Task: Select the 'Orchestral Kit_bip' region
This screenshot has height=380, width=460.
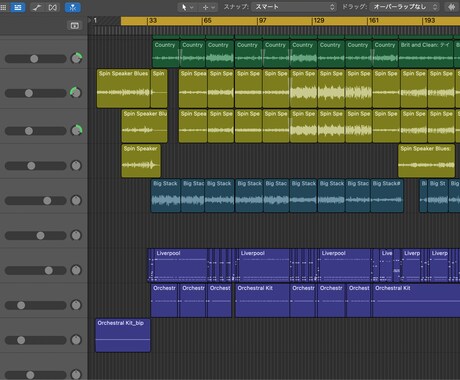Action: click(x=123, y=335)
